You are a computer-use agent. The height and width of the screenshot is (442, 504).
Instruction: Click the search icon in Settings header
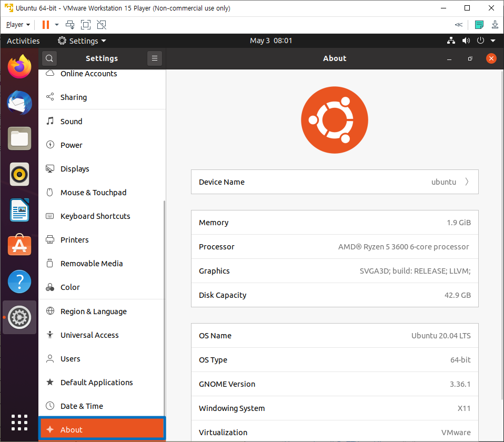(x=49, y=58)
